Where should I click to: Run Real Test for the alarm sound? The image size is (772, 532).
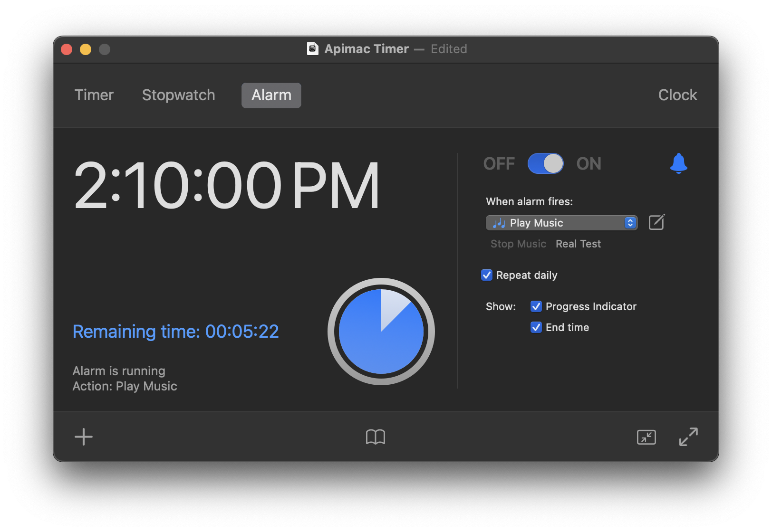tap(578, 244)
